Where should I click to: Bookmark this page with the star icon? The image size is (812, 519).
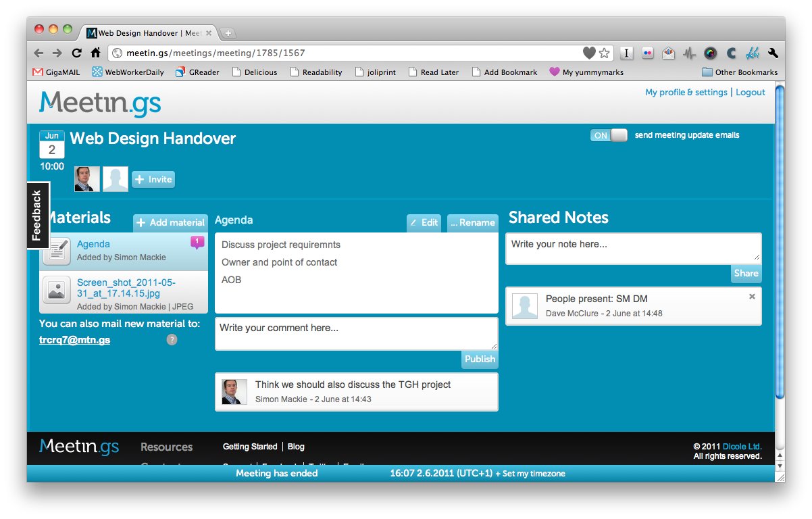pyautogui.click(x=605, y=53)
